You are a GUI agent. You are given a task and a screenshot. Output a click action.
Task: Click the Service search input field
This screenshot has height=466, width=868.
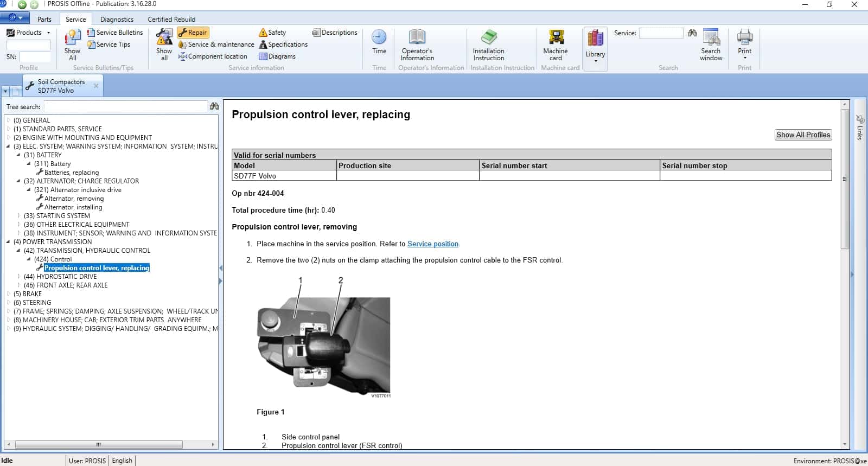pos(661,33)
